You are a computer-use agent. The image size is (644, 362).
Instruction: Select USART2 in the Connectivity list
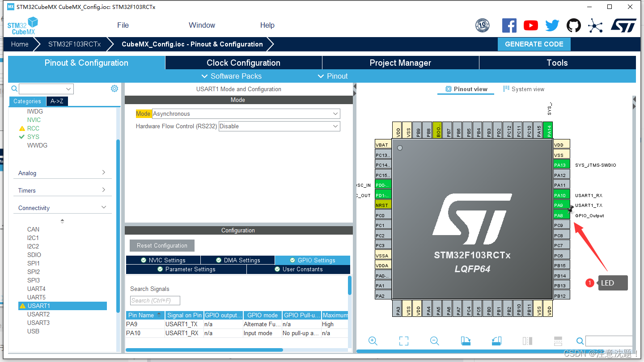click(x=38, y=314)
